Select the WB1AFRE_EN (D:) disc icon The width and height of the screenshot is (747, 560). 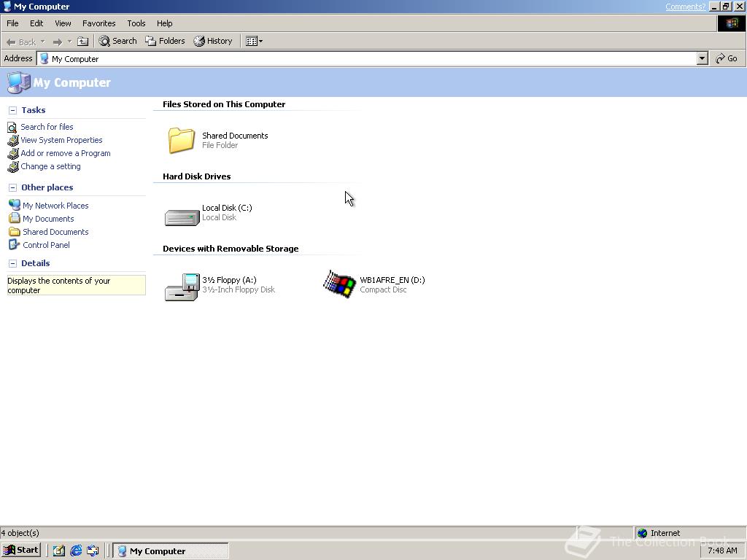click(340, 284)
